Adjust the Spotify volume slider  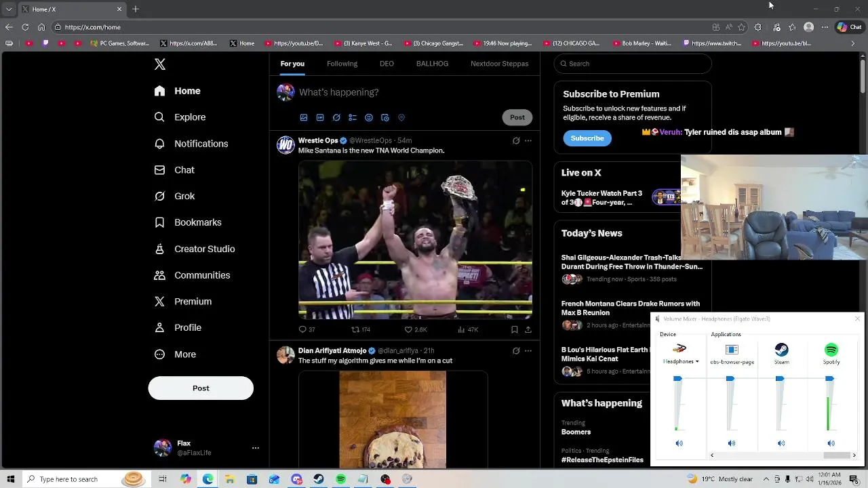point(829,379)
